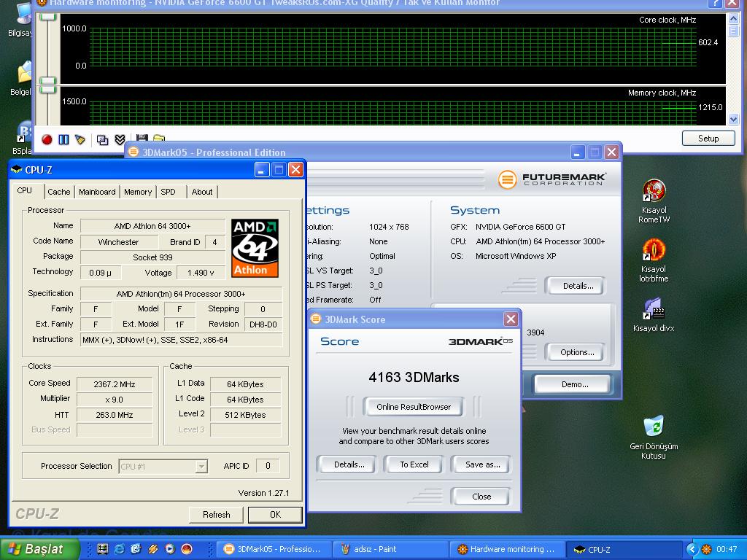Image resolution: width=747 pixels, height=560 pixels.
Task: Click the red orb quick launch icon
Action: click(187, 549)
